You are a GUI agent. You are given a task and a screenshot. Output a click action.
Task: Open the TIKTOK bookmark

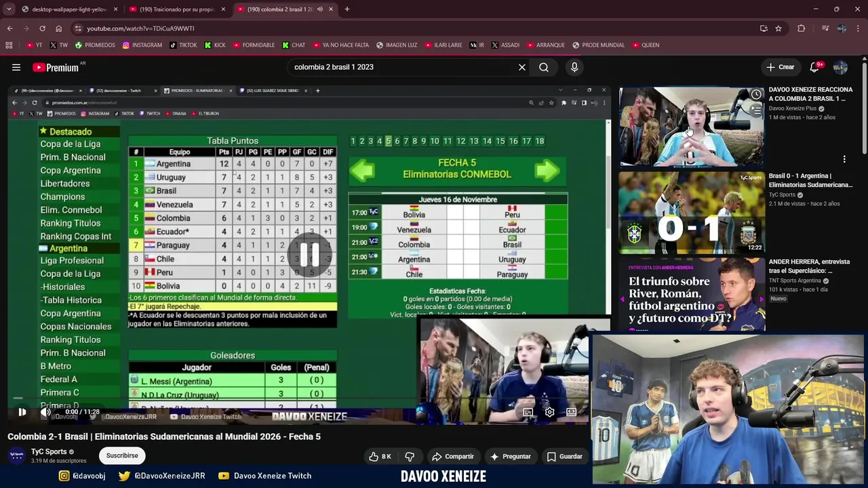(183, 45)
